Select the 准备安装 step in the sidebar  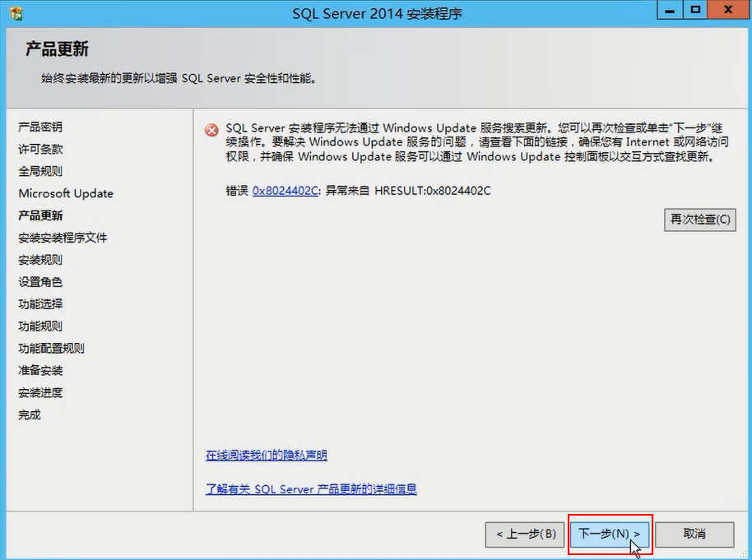(40, 370)
